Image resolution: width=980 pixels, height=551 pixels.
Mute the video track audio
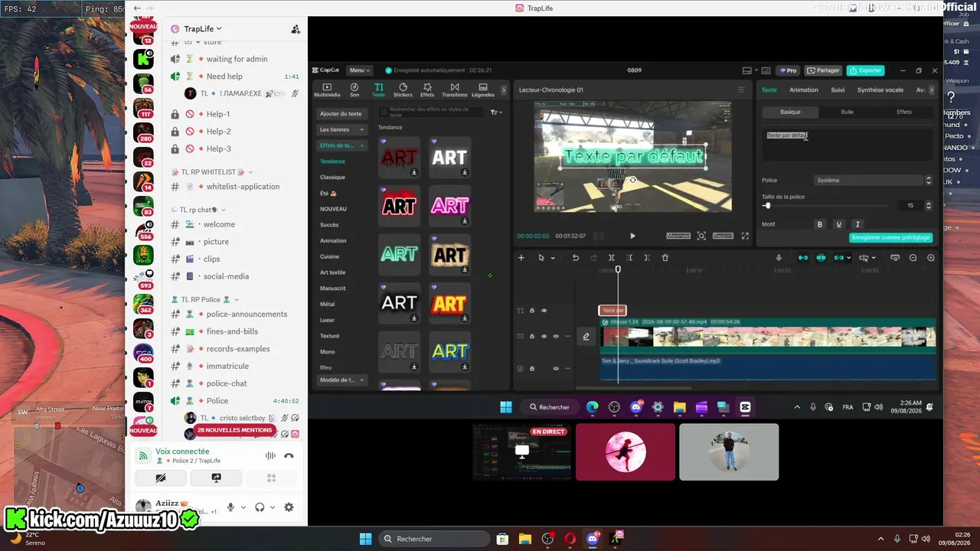coord(556,336)
